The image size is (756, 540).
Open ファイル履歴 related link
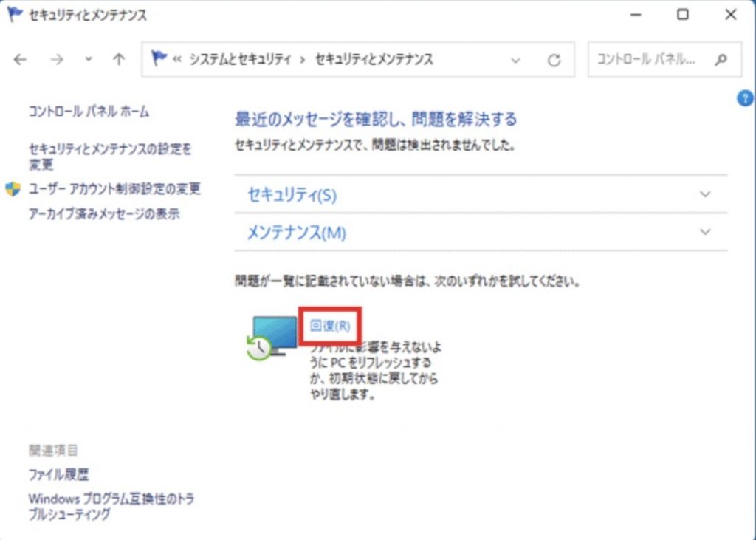tap(58, 474)
